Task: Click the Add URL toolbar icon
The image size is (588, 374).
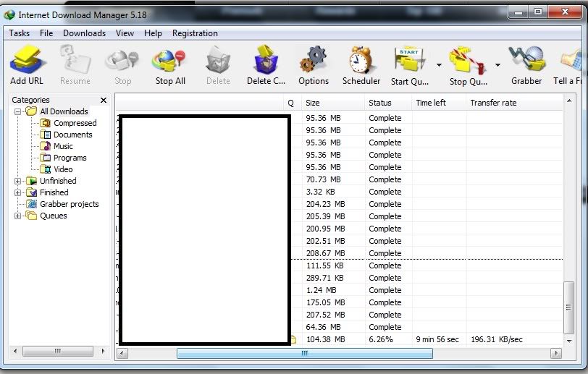Action: point(27,60)
